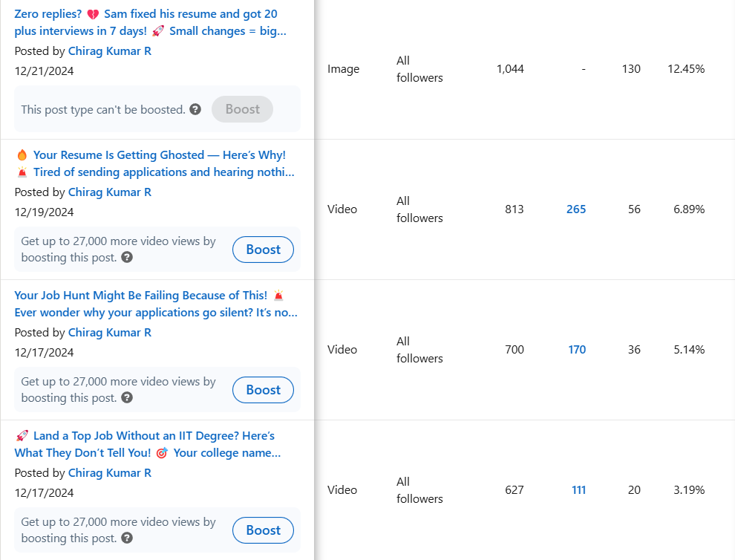The width and height of the screenshot is (735, 560).
Task: Open Chirag Kumar R profile on 12/19/2024 post
Action: (110, 192)
